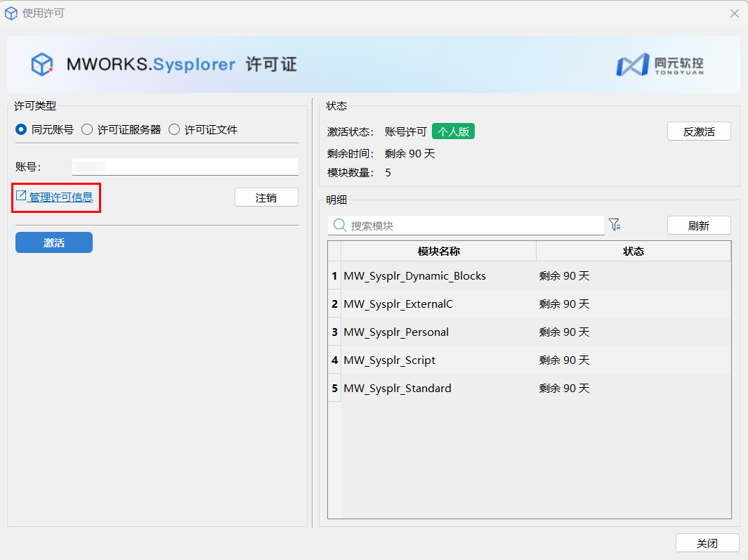The width and height of the screenshot is (748, 560).
Task: Click the blue 激活 button
Action: [x=54, y=242]
